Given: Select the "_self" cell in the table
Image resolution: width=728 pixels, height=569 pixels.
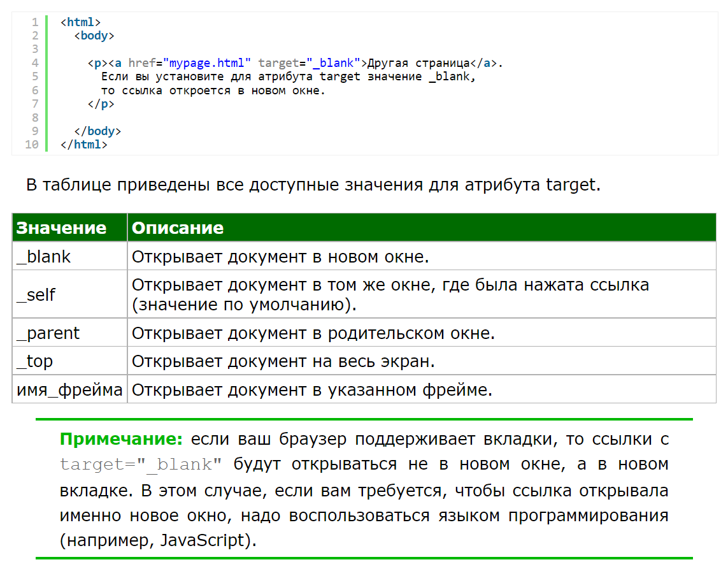Looking at the screenshot, I should [x=69, y=294].
